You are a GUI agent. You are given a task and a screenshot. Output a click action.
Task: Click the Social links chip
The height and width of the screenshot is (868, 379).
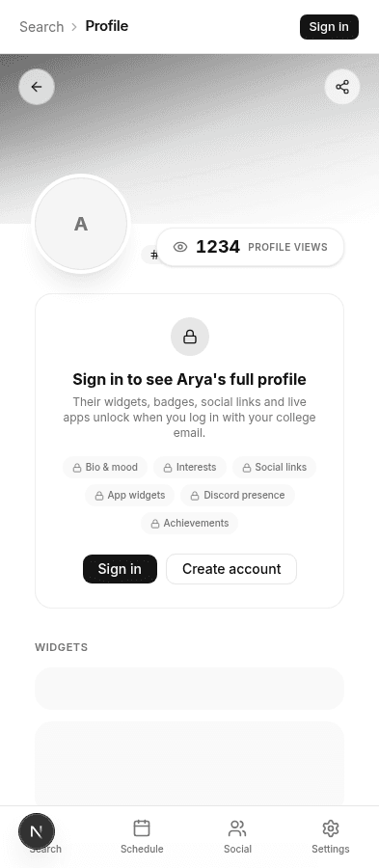coord(275,467)
